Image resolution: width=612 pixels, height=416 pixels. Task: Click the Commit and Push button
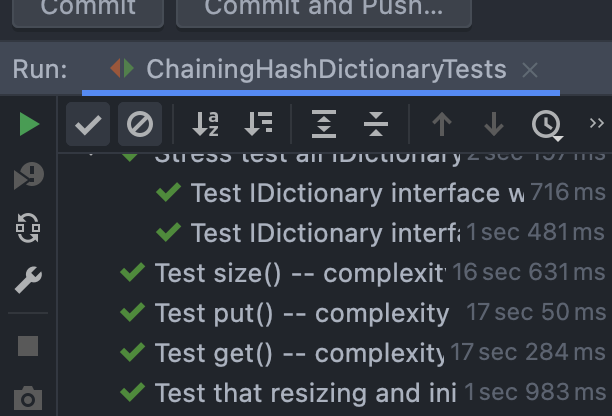[324, 9]
